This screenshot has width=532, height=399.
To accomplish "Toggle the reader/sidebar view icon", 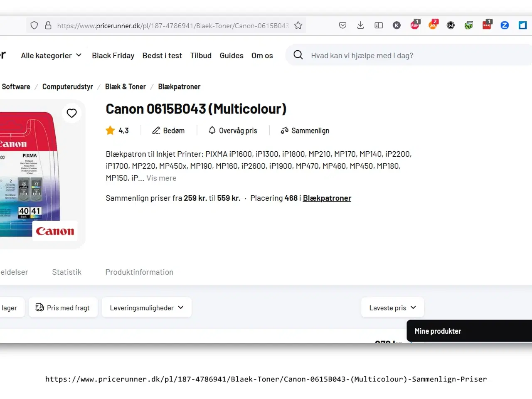I will [x=379, y=25].
